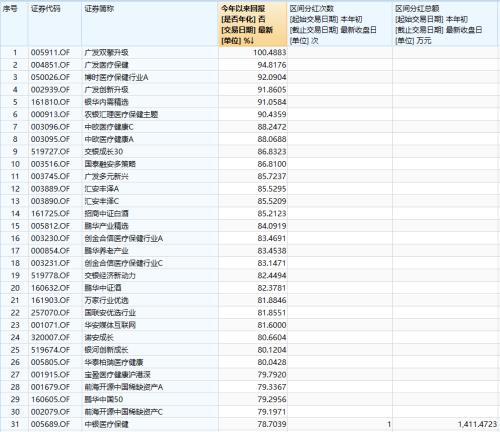Image resolution: width=500 pixels, height=432 pixels.
Task: Select row number 20
Action: click(x=15, y=288)
